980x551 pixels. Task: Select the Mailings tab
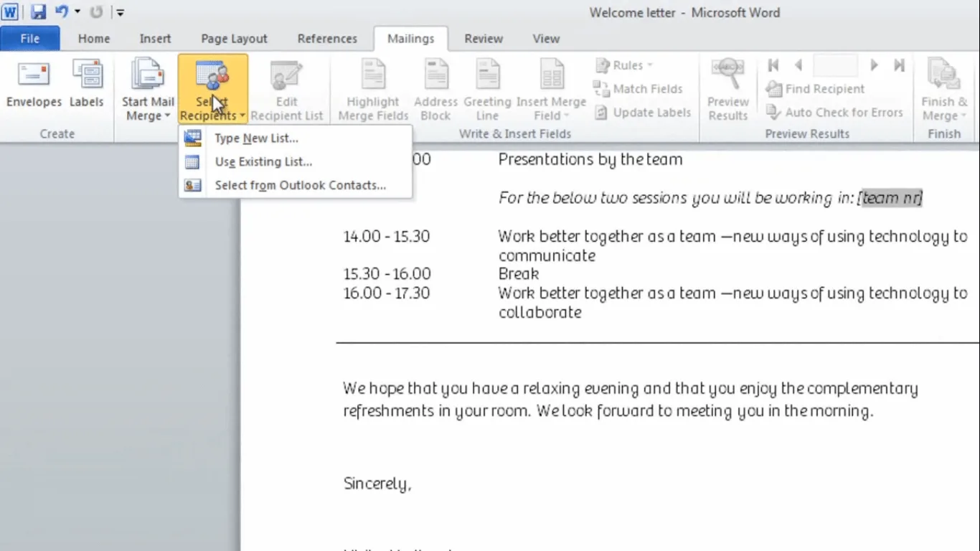411,39
